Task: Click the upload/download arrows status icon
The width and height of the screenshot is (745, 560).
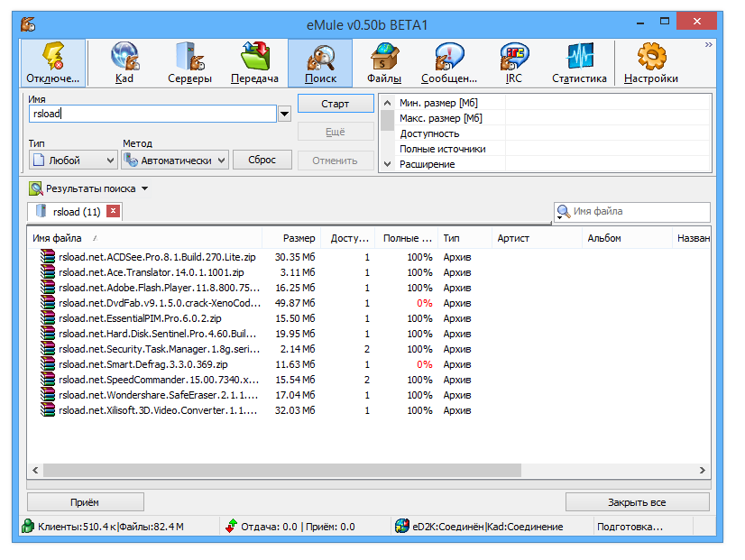Action: pos(231,526)
